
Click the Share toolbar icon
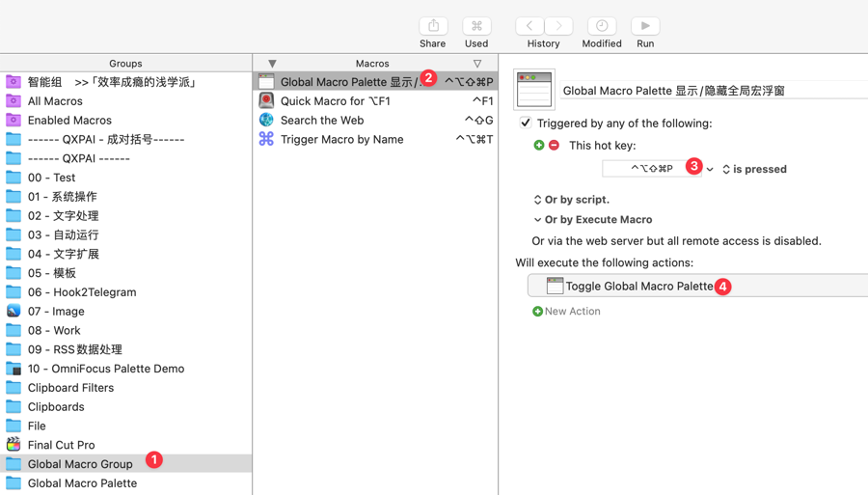coord(433,26)
